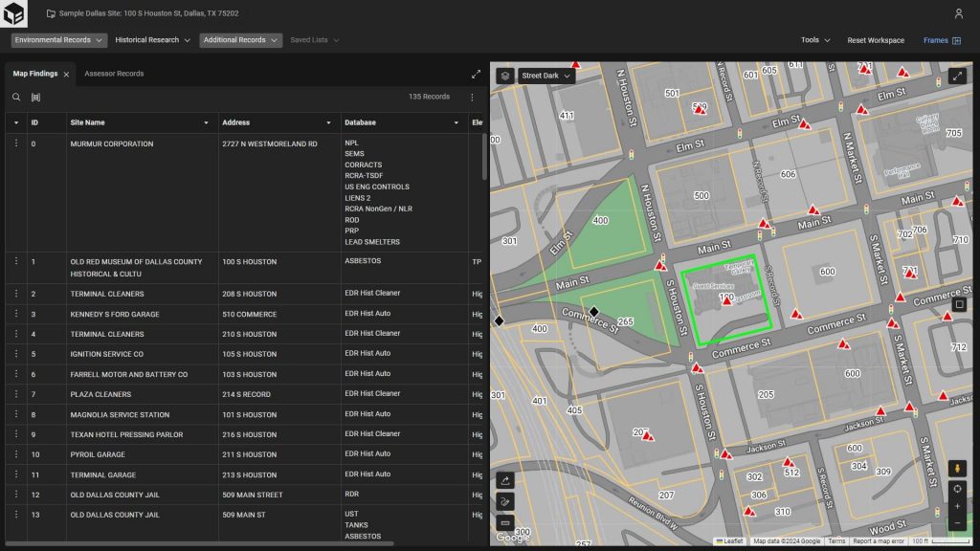The height and width of the screenshot is (551, 980).
Task: Select the freehand draw tool on map
Action: 505,501
